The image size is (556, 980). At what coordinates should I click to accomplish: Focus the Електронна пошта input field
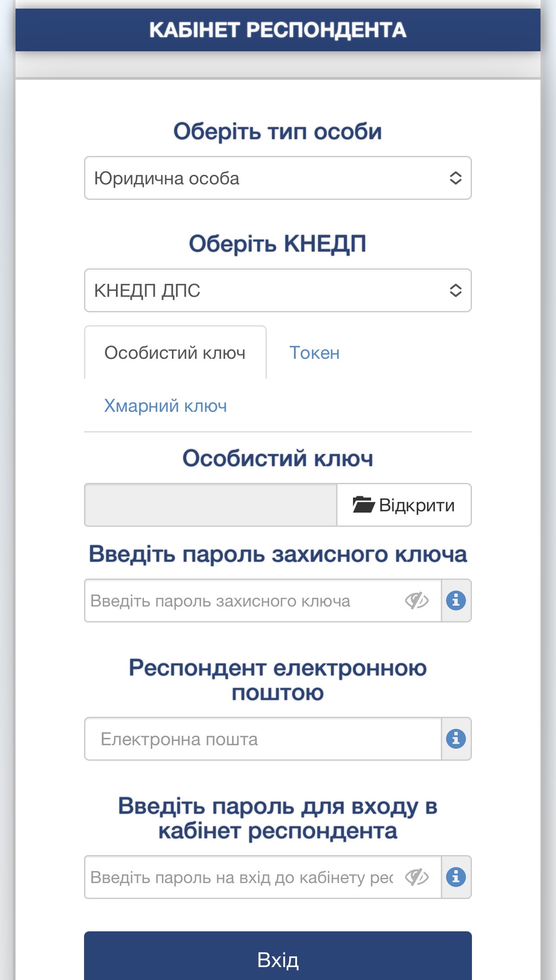pyautogui.click(x=263, y=739)
